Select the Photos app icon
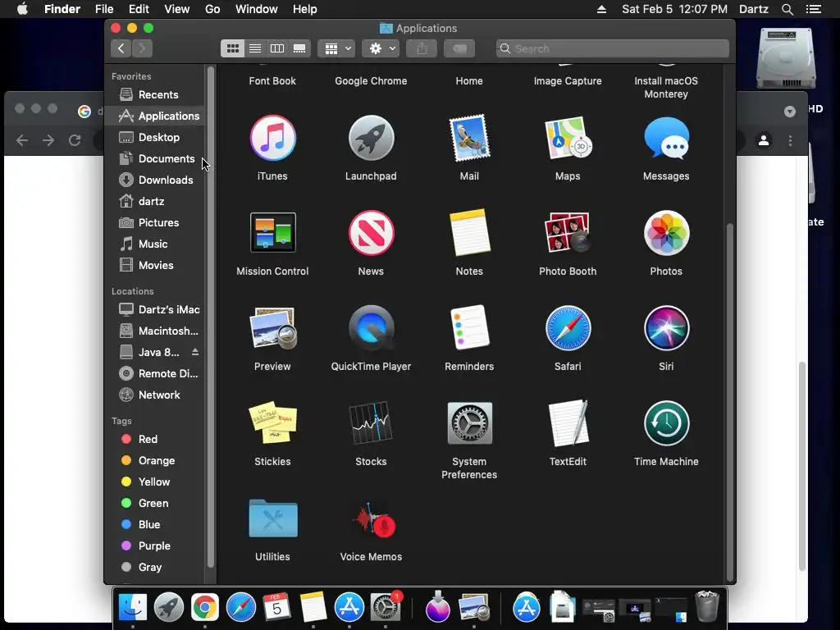 (x=666, y=233)
